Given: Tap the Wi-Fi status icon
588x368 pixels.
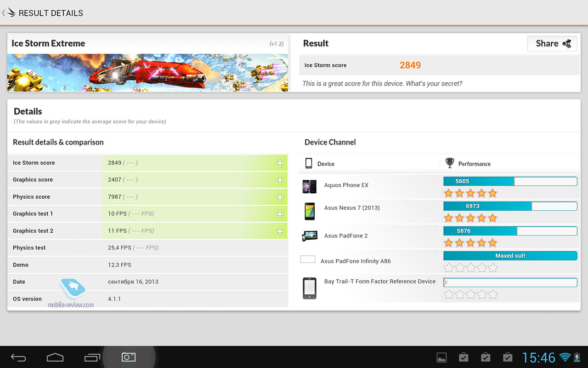Looking at the screenshot, I should click(x=565, y=357).
